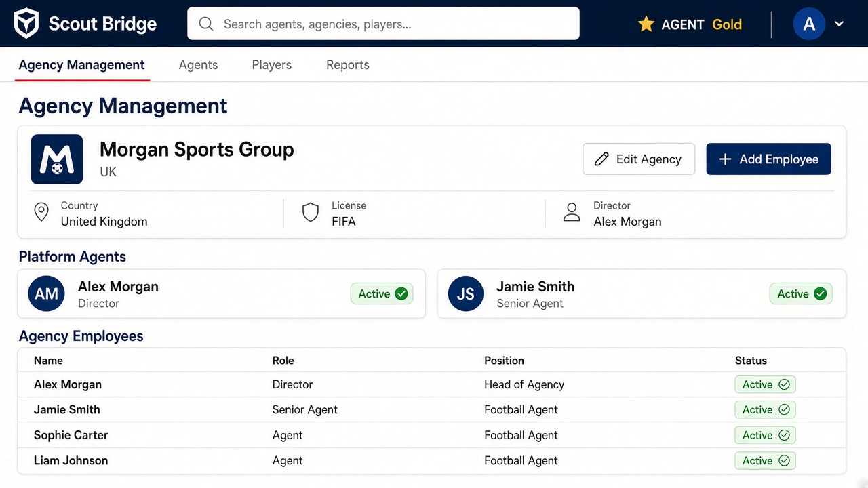868x488 pixels.
Task: Click the JS avatar for Jamie Smith
Action: pyautogui.click(x=465, y=293)
